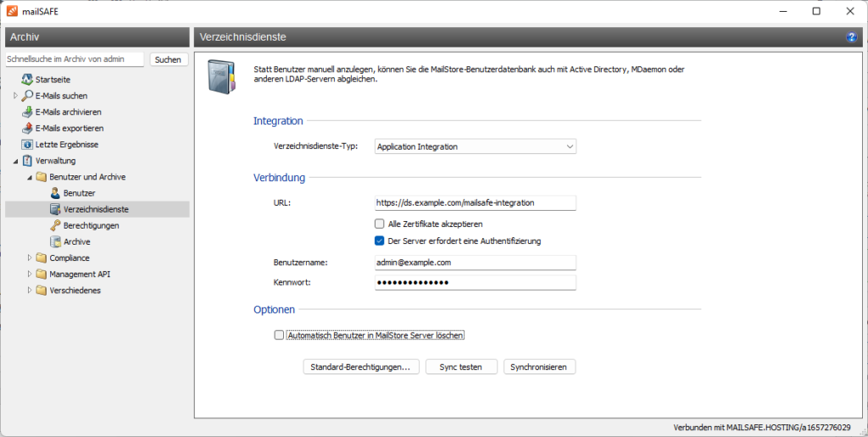Click the E-Mails archivieren icon
The width and height of the screenshot is (868, 437).
coord(27,112)
